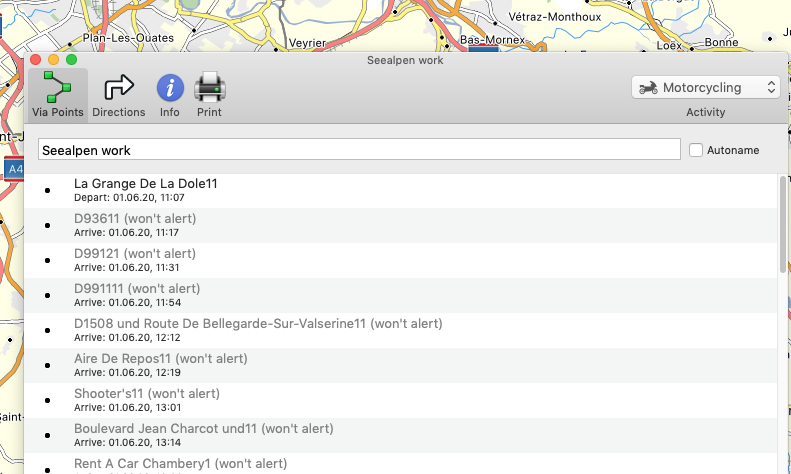The image size is (791, 474).
Task: Click the bullet beside Shooter's11
Action: click(47, 400)
